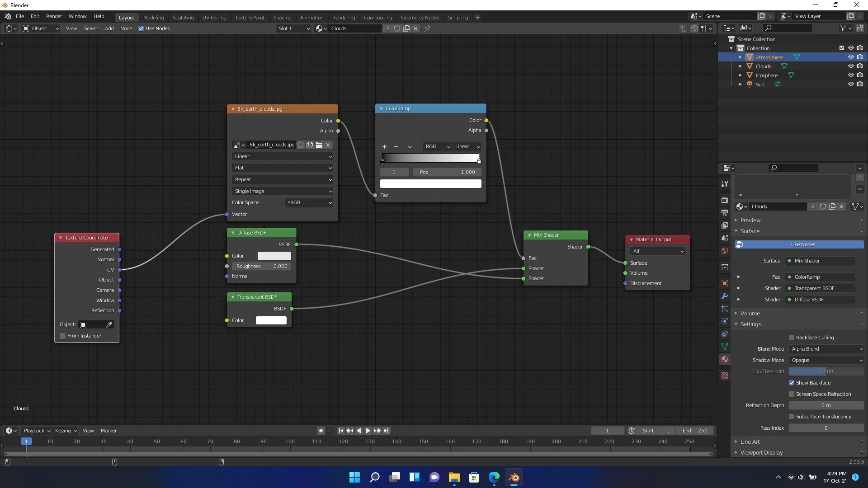This screenshot has width=868, height=488.
Task: Open the Render properties tab
Action: [725, 200]
